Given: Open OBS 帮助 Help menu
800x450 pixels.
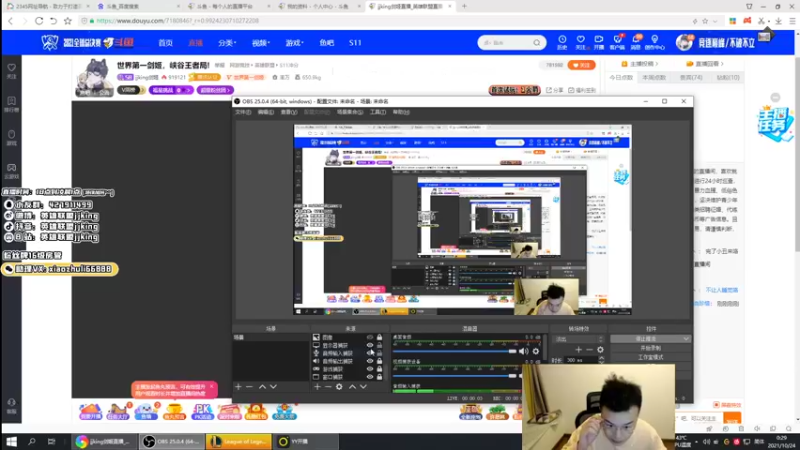Looking at the screenshot, I should [x=401, y=112].
